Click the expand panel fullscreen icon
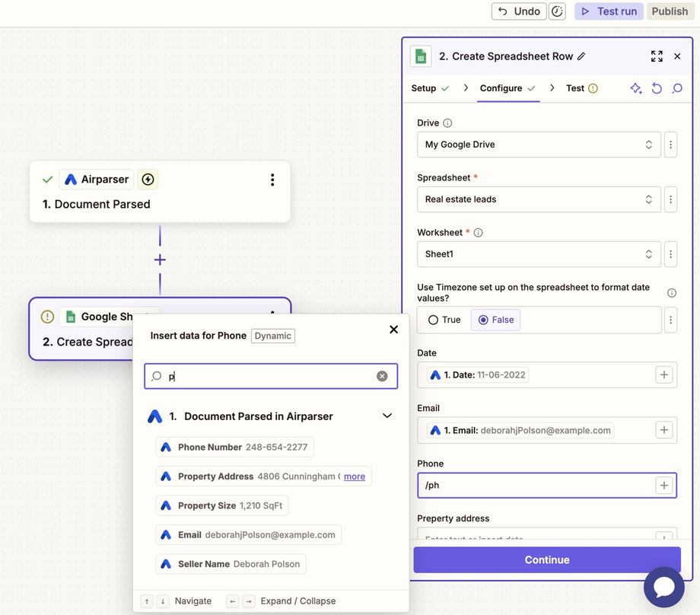 tap(657, 56)
